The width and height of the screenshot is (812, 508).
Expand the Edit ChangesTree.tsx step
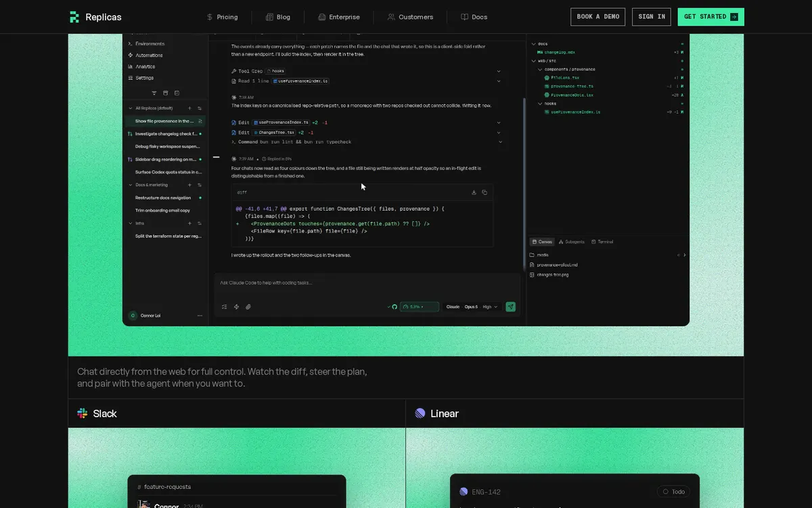click(499, 133)
